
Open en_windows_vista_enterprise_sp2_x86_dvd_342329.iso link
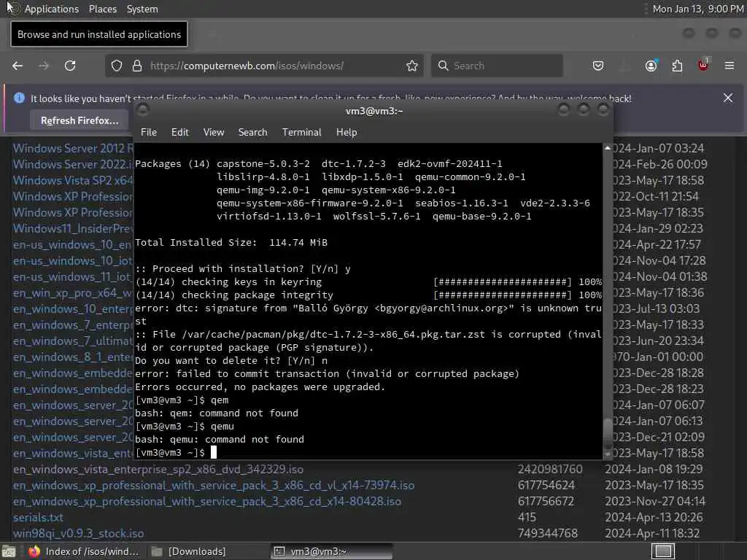click(x=158, y=470)
